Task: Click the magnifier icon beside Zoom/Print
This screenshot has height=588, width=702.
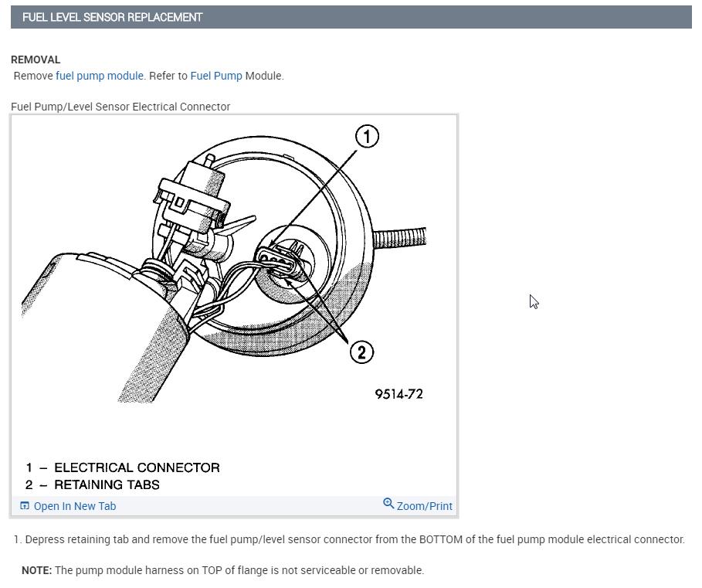Action: (x=388, y=503)
